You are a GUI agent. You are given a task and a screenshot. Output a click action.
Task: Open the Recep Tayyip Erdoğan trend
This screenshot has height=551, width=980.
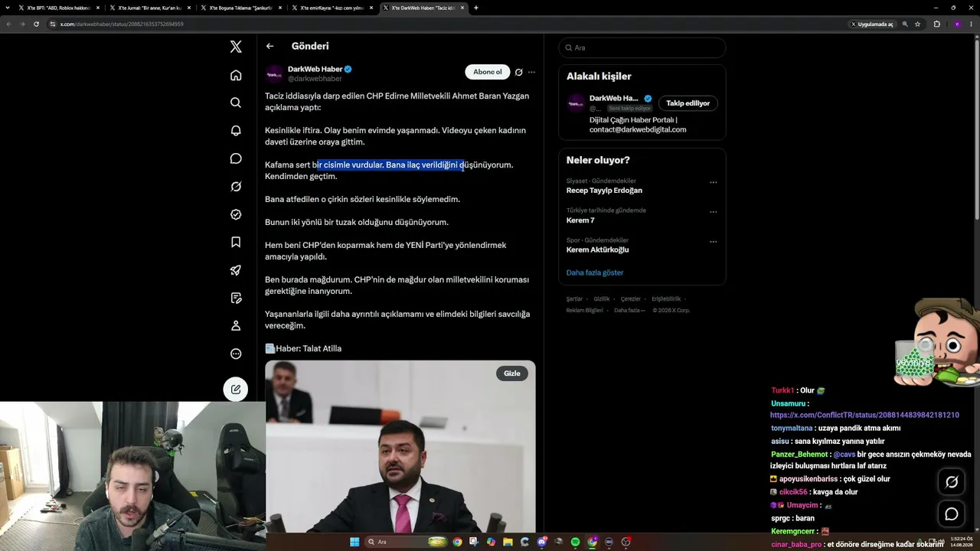[x=604, y=191]
